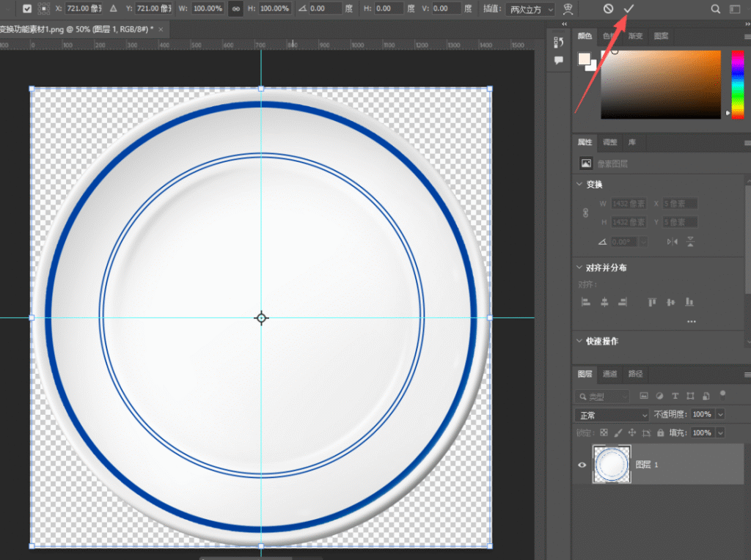
Task: Hide 图层 1 with the eye icon
Action: coord(582,465)
